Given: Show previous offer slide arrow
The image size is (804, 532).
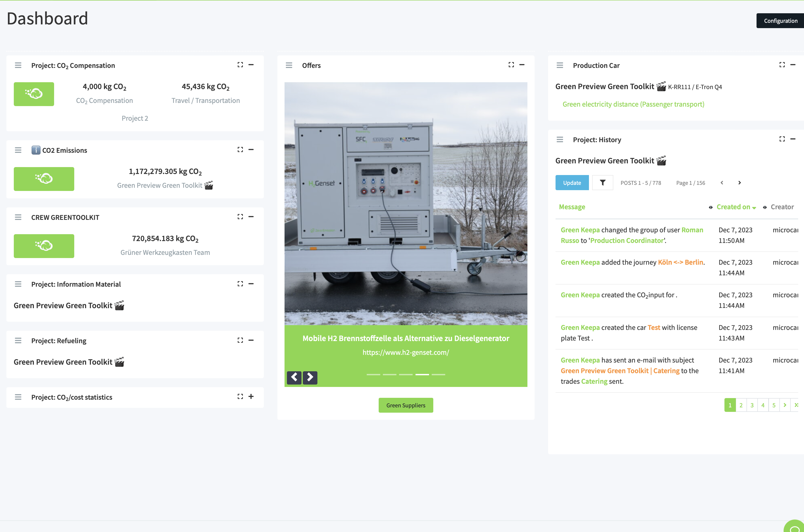Looking at the screenshot, I should 294,377.
